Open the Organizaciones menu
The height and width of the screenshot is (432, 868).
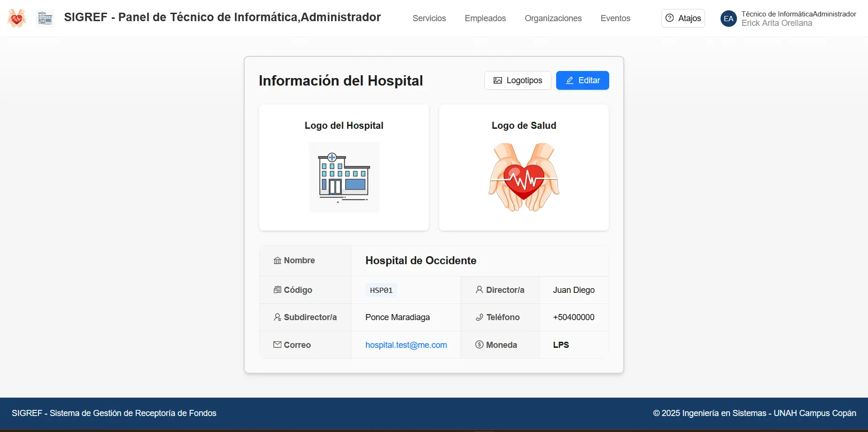[553, 18]
